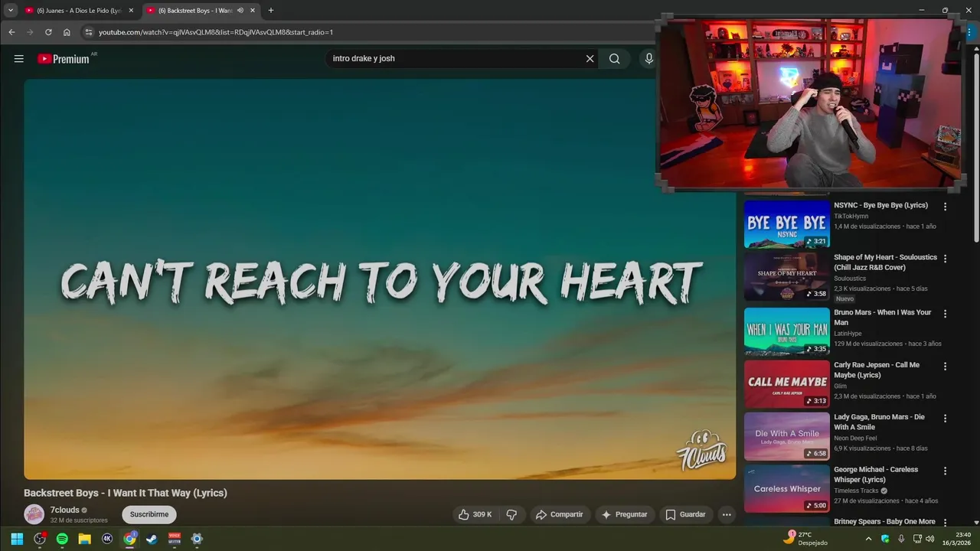Open the Windows Start menu
Image resolution: width=980 pixels, height=551 pixels.
(x=17, y=539)
